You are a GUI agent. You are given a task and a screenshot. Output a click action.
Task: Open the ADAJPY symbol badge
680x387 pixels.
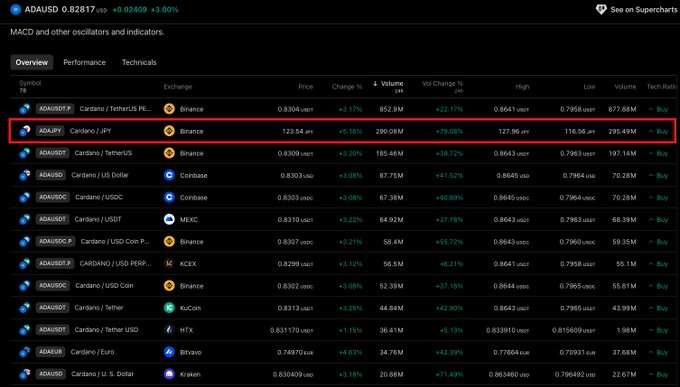[x=50, y=131]
